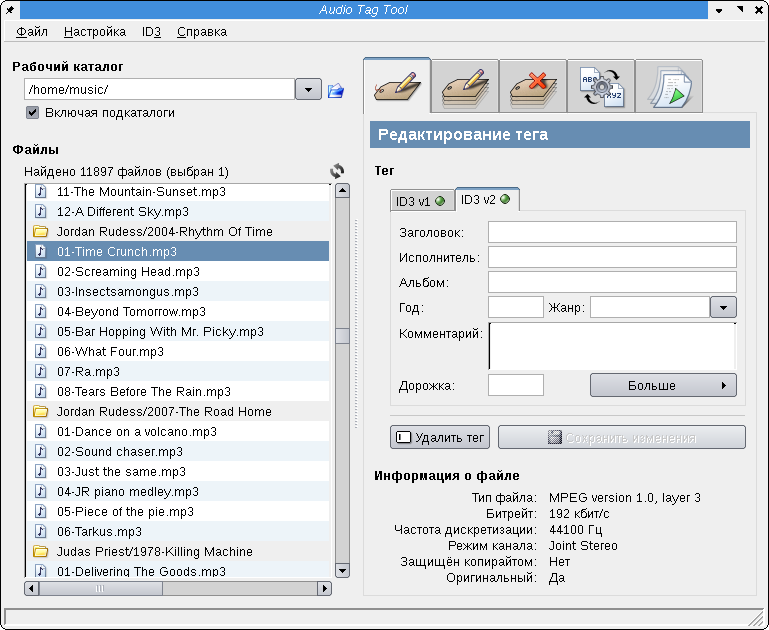Select file 05-Piece of the pie.mp3
Viewport: 769px width, 630px height.
(x=178, y=511)
